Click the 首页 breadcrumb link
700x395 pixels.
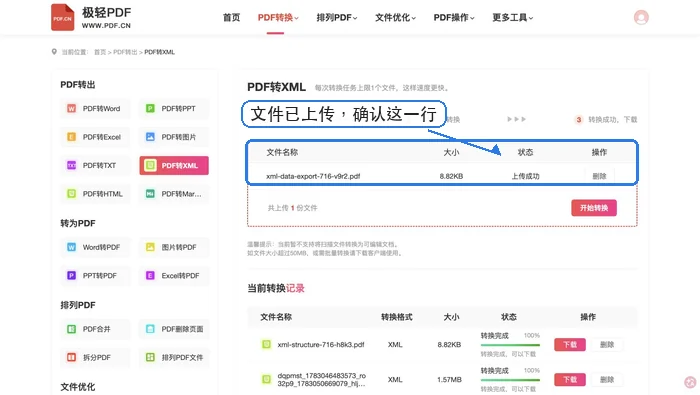click(100, 52)
